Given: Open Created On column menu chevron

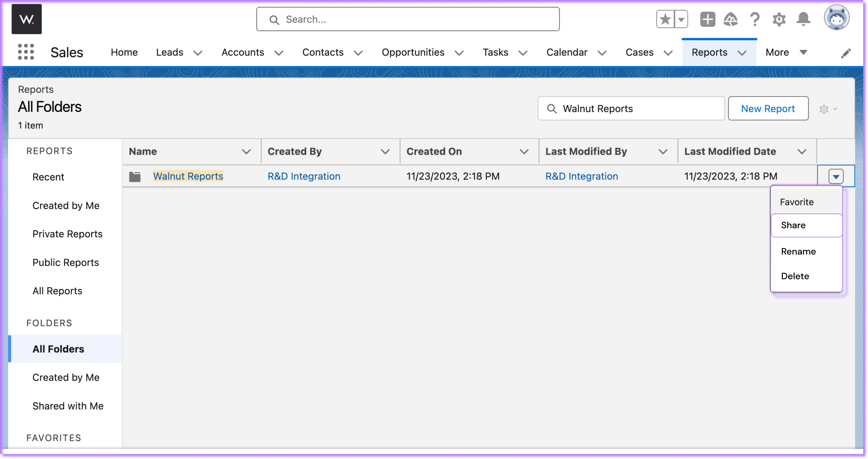Looking at the screenshot, I should tap(524, 152).
